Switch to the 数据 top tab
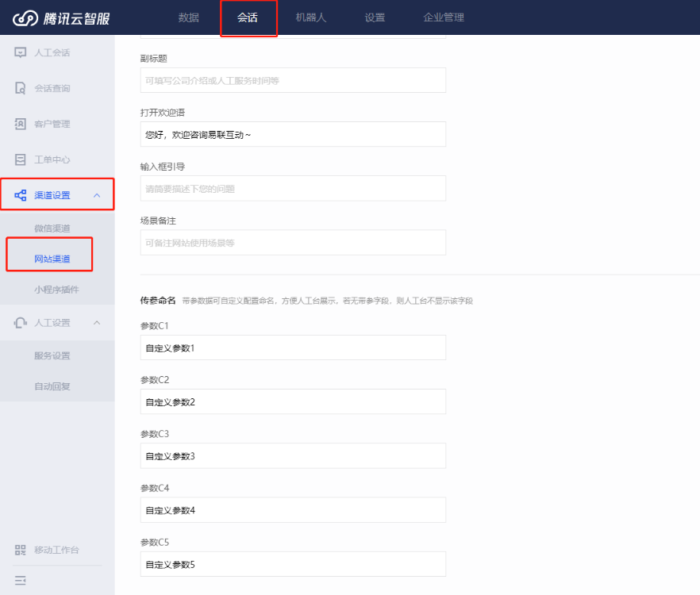Viewport: 700px width, 595px height. click(x=189, y=17)
